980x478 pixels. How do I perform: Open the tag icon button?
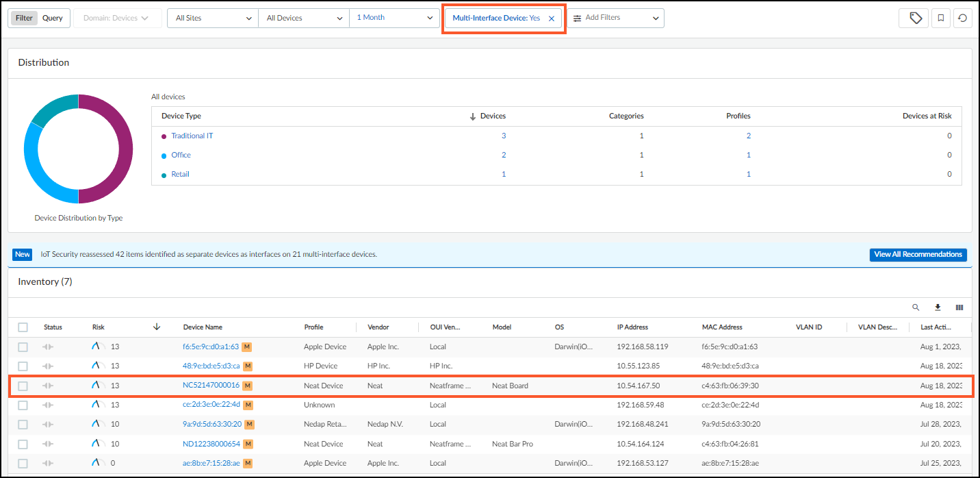[x=915, y=18]
